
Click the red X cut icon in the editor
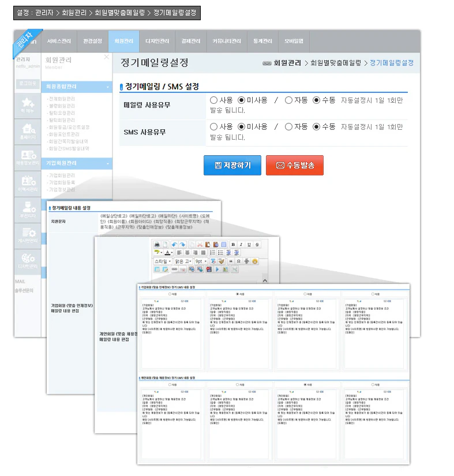(x=200, y=245)
